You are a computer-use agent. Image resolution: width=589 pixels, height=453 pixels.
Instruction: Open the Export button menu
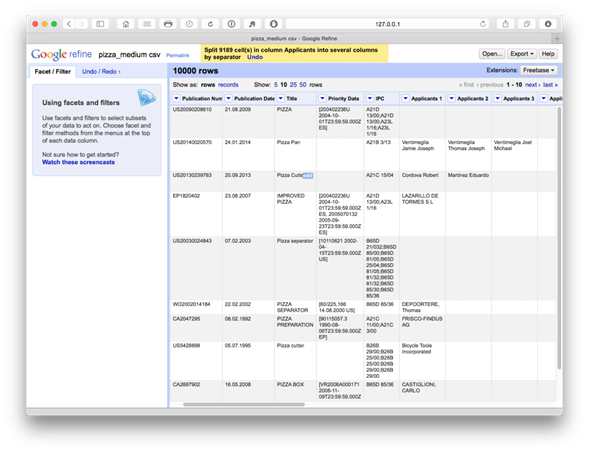tap(522, 54)
